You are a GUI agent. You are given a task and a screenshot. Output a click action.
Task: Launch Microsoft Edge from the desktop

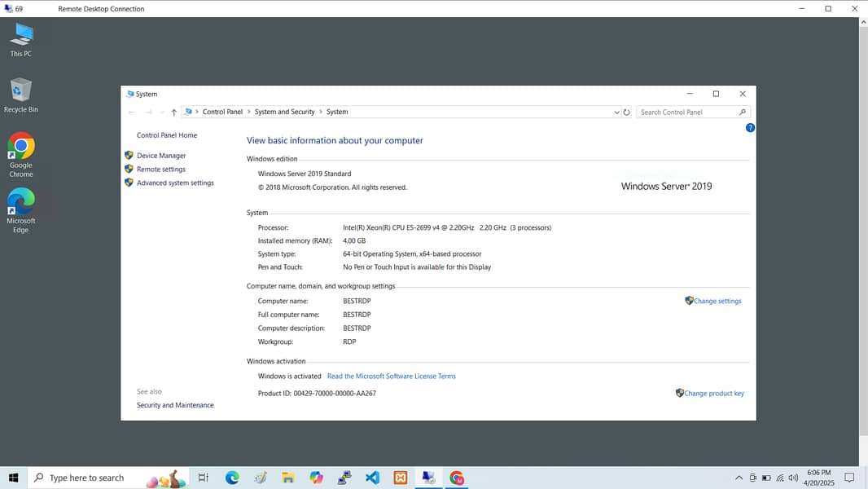point(21,210)
